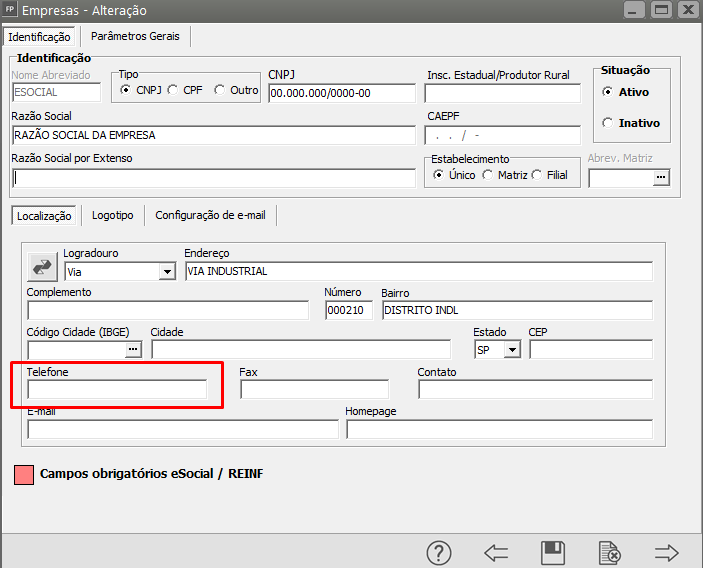This screenshot has width=703, height=568.
Task: Open the Estado dropdown list
Action: 512,349
